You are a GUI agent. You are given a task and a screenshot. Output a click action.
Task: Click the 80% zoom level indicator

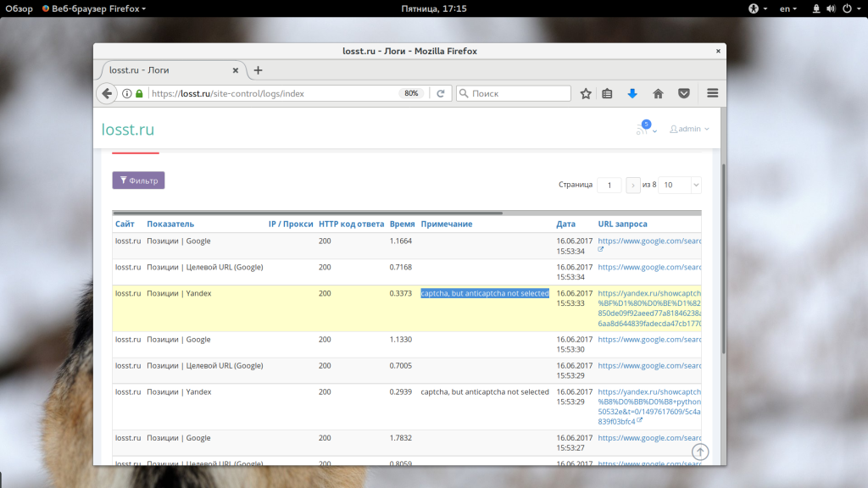(411, 93)
